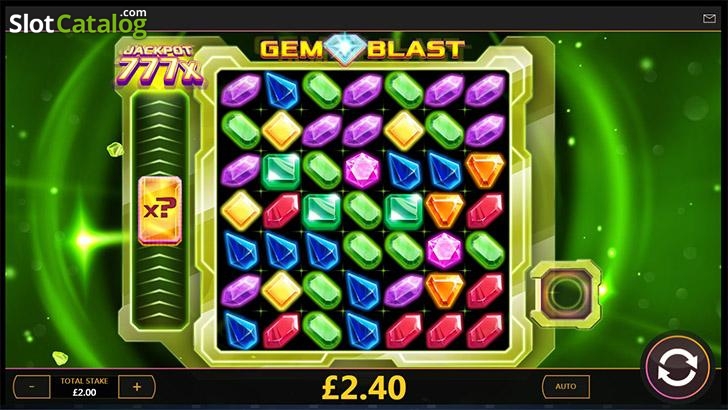728x410 pixels.
Task: Click the £2.40 win amount display
Action: pos(364,388)
